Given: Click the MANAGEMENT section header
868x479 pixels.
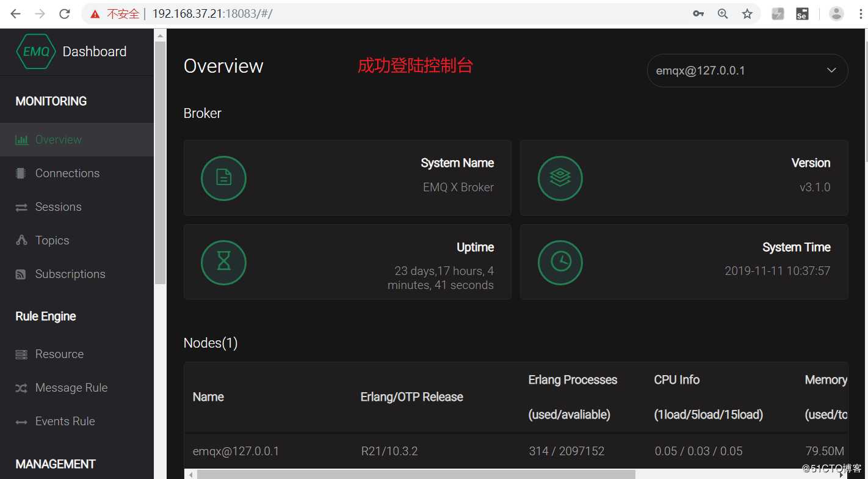Looking at the screenshot, I should coord(56,464).
